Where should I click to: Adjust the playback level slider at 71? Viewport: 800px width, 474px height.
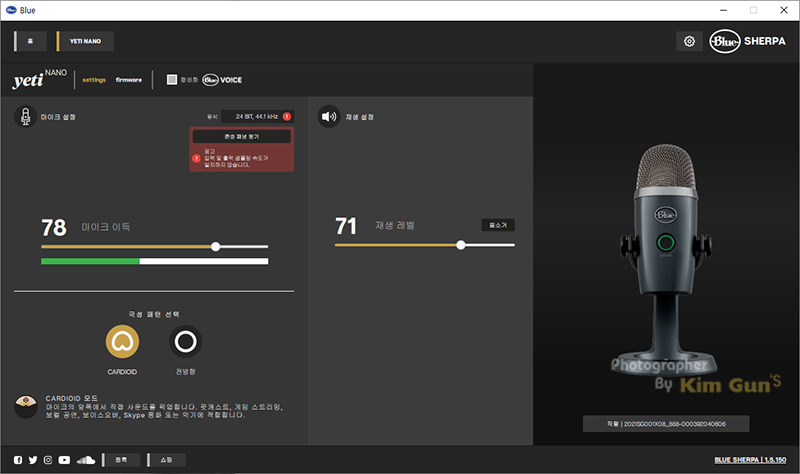(x=461, y=245)
